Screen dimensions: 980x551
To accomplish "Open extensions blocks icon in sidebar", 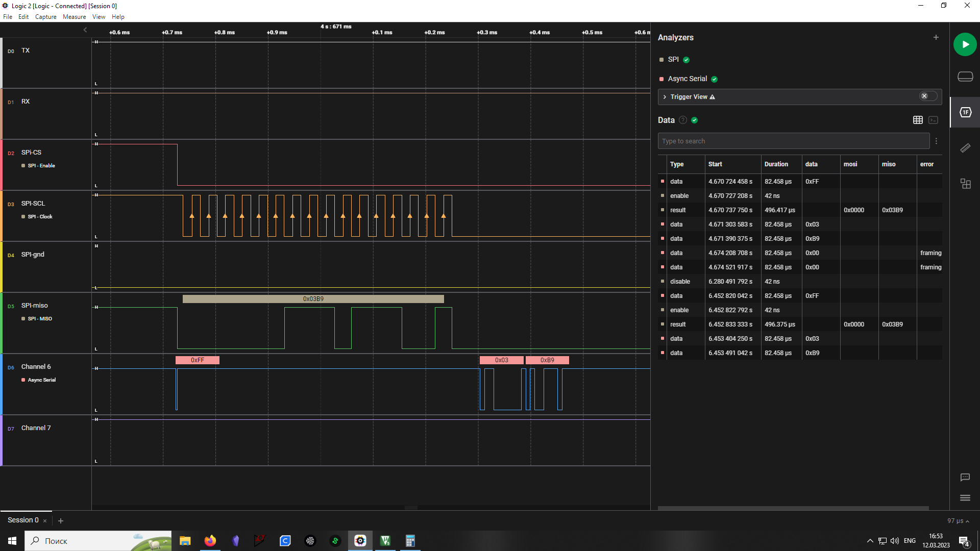I will click(x=965, y=184).
